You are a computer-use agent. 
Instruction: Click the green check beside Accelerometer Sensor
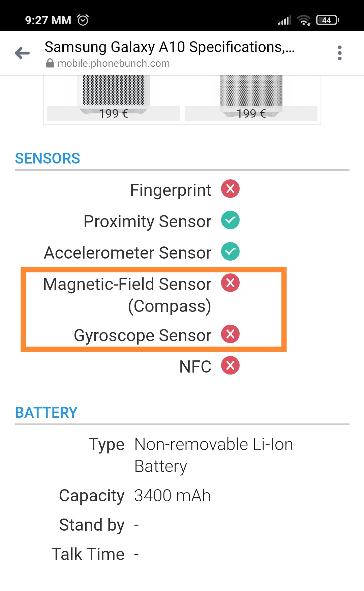(230, 252)
